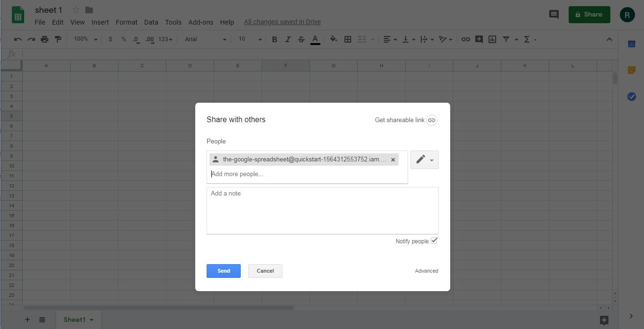Image resolution: width=644 pixels, height=329 pixels.
Task: Open text color picker
Action: tap(315, 39)
